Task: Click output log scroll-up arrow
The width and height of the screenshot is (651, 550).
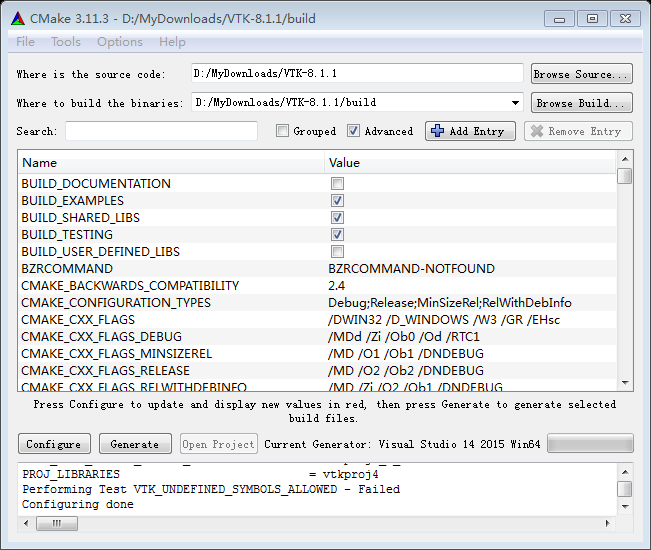Action: pyautogui.click(x=625, y=472)
